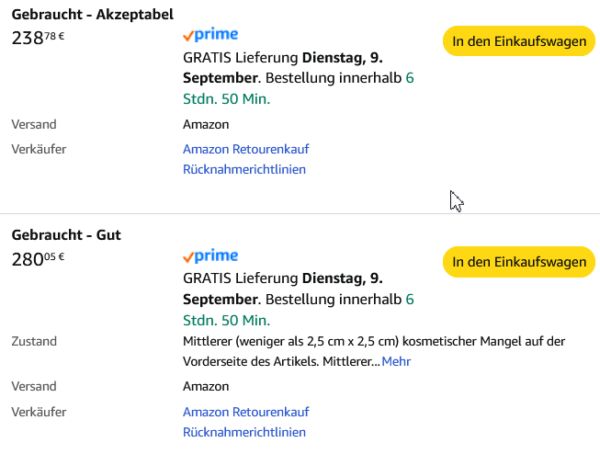The image size is (600, 454).
Task: Open Rücknahmerichtlinien link in the Gut offer
Action: (x=244, y=432)
